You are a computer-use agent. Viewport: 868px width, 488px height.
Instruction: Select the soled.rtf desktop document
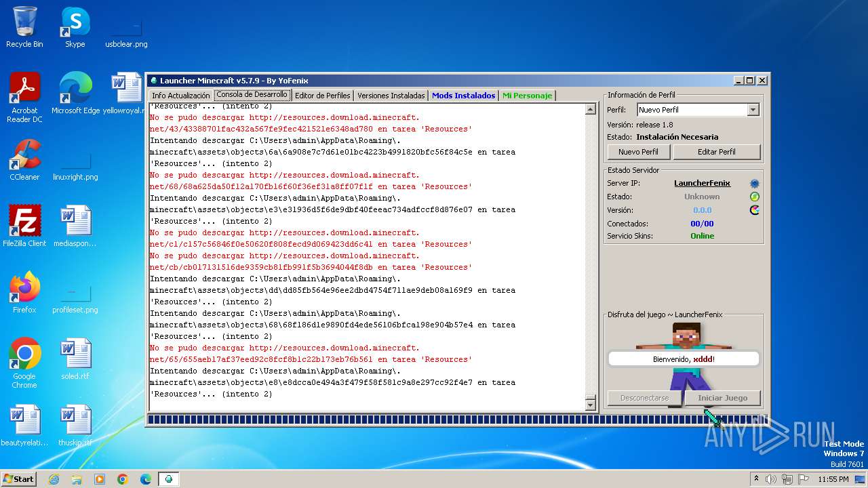tap(75, 359)
